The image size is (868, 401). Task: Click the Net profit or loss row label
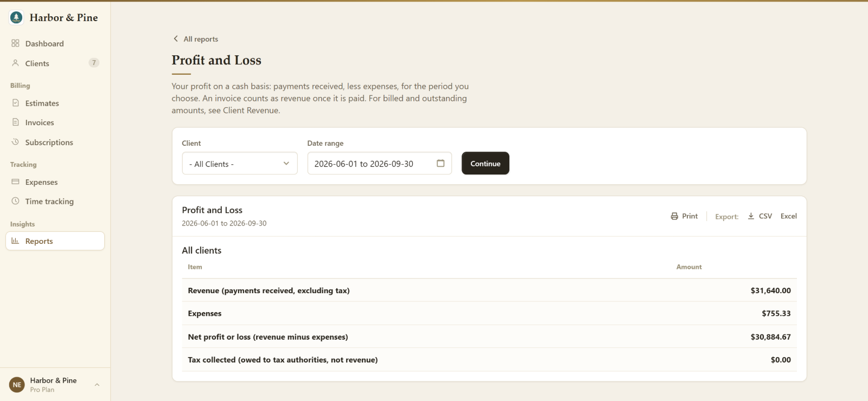[x=268, y=337]
